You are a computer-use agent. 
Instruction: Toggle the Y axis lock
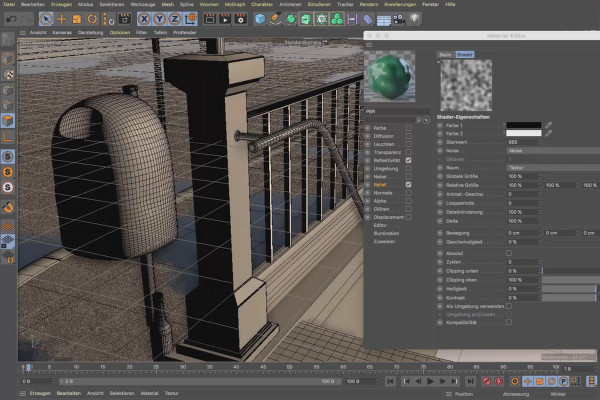pos(159,19)
